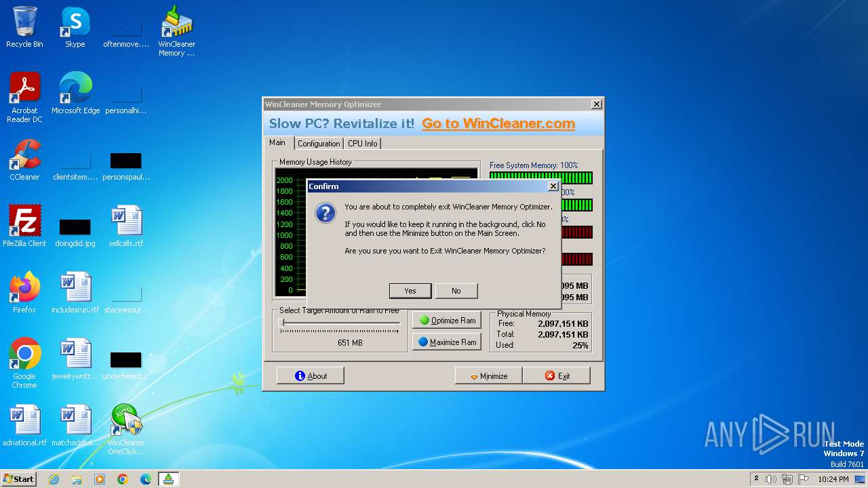
Task: Open Internet Explorer from the taskbar
Action: coord(54,479)
